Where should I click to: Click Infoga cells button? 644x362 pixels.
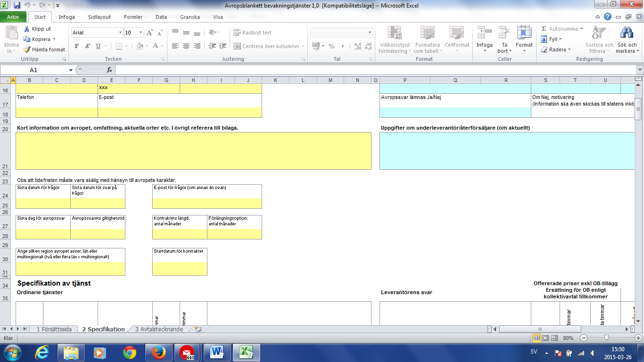[x=484, y=40]
